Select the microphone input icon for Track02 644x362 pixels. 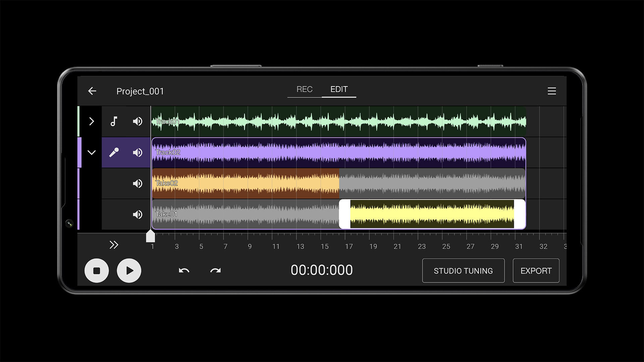coord(114,152)
